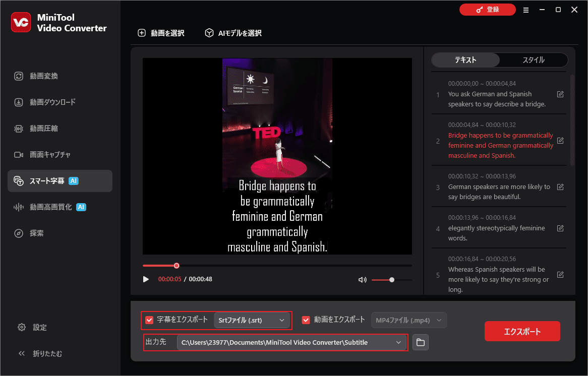This screenshot has width=588, height=376.
Task: Edit subtitle 5 with its pencil icon
Action: (x=560, y=274)
